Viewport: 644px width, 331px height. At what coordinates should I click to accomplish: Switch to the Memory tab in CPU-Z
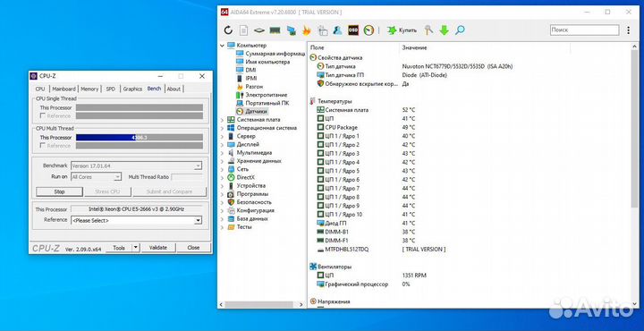click(89, 89)
